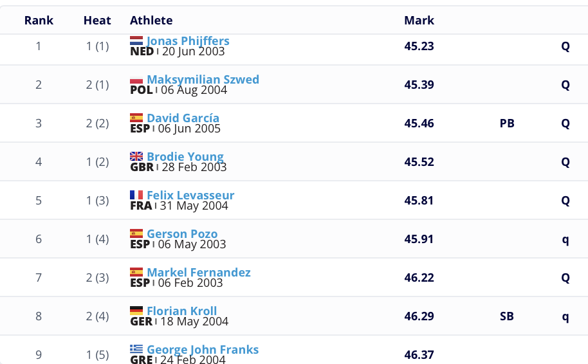Click the Heat column header
This screenshot has height=364, width=588.
(97, 21)
